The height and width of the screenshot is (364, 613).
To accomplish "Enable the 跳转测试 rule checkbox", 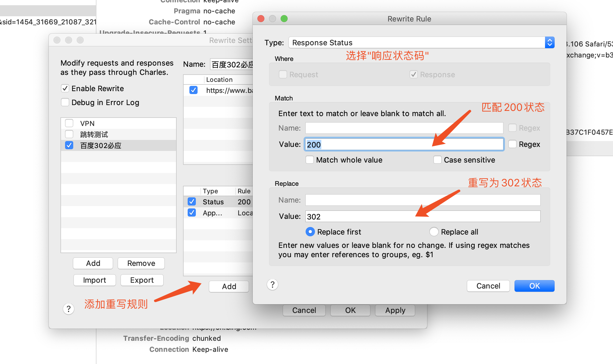I will pos(70,135).
